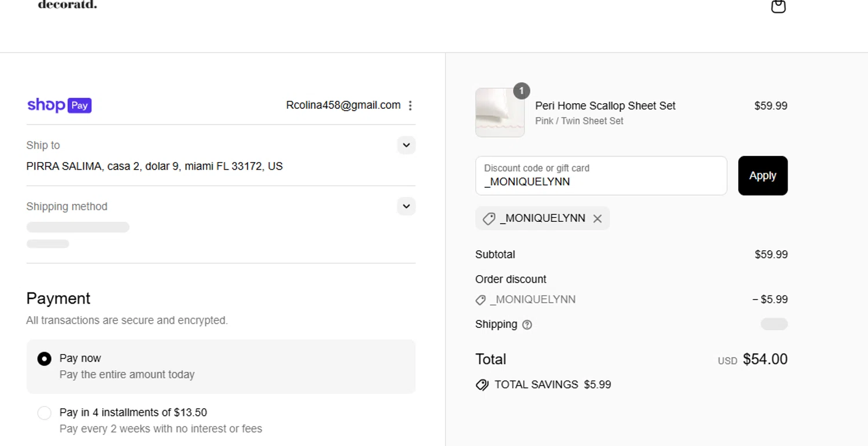Click the item quantity badge showing 1
This screenshot has width=868, height=446.
521,91
